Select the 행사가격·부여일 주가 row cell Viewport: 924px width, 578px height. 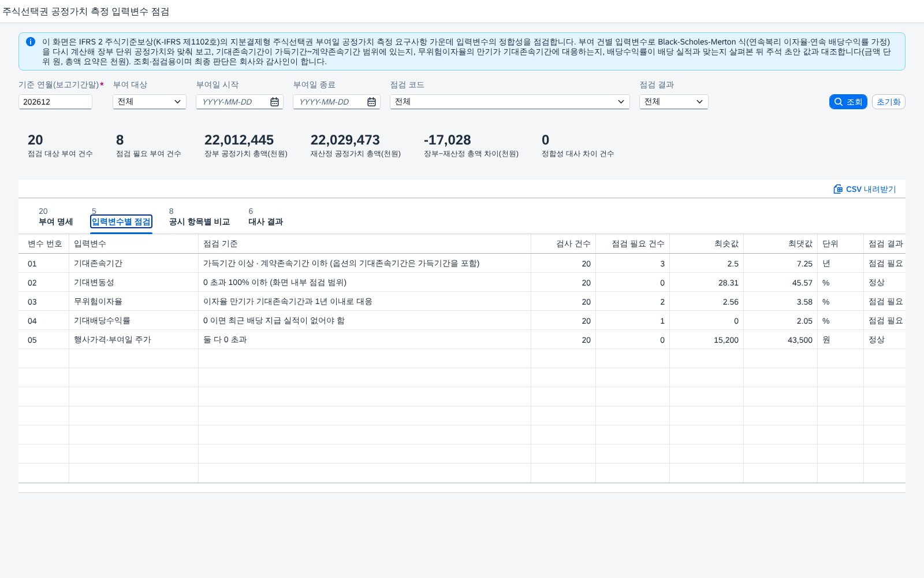(134, 340)
